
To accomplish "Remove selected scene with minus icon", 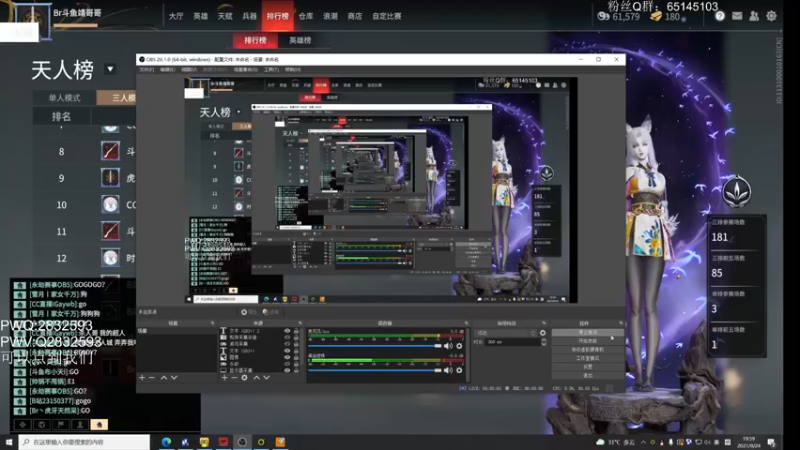I will tap(152, 378).
